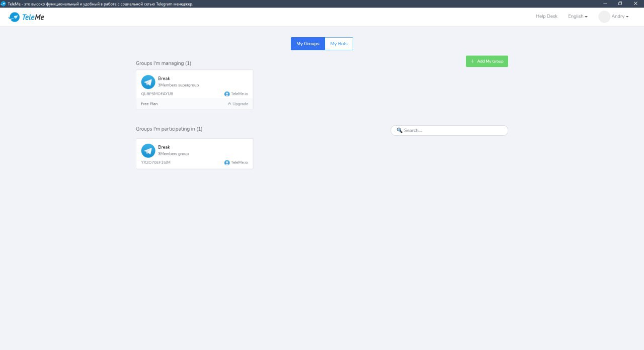
Task: Click 'Groups I'm participating in (1)' heading
Action: point(169,129)
